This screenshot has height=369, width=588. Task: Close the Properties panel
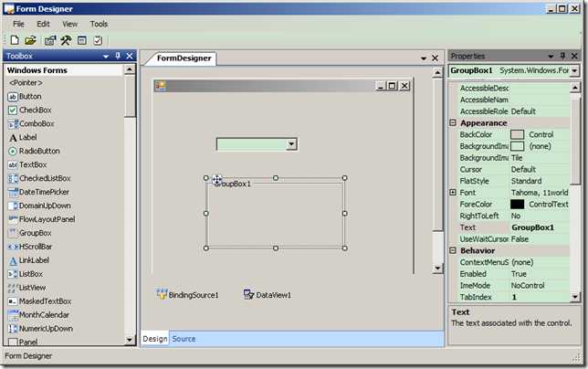click(574, 56)
